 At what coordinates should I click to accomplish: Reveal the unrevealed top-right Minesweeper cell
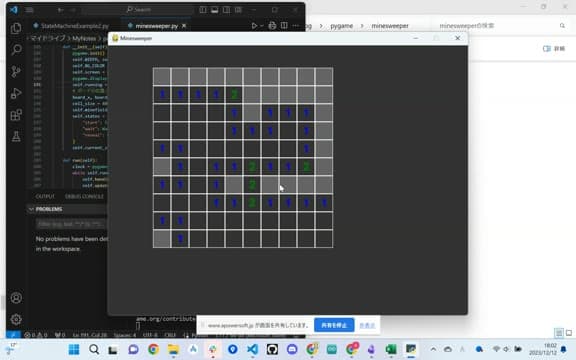tap(324, 76)
